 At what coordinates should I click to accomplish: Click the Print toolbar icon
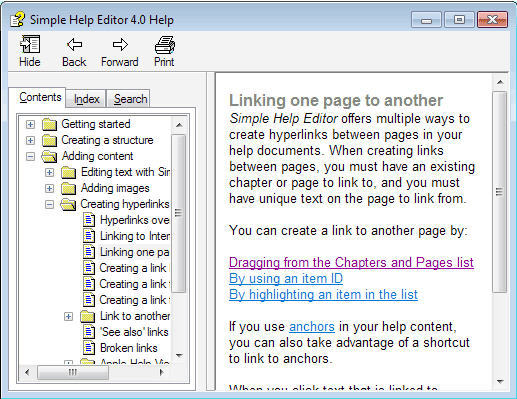point(165,45)
